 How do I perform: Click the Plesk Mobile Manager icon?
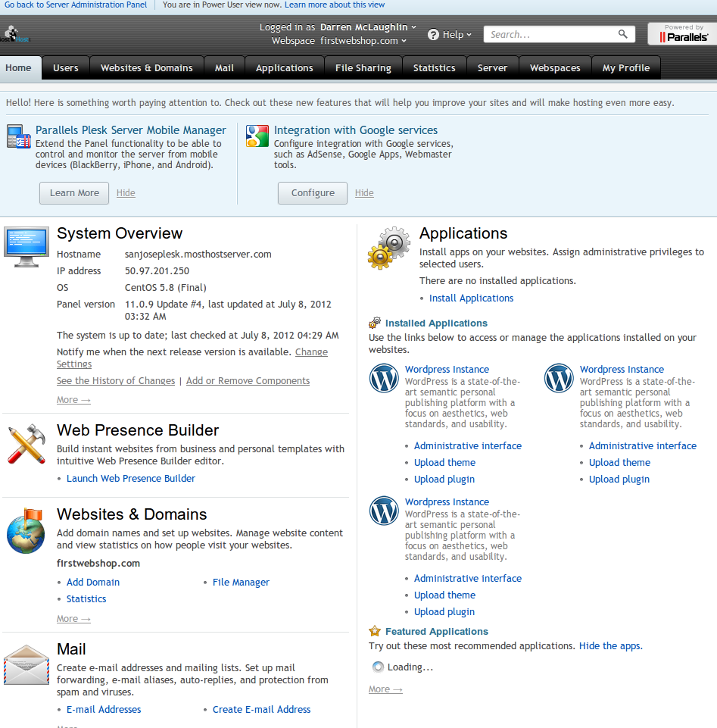19,136
